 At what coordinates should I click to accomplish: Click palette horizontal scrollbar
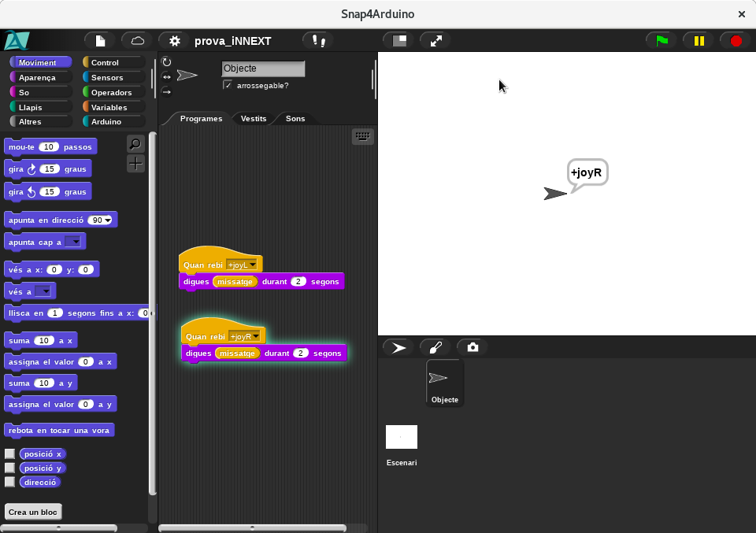(59, 527)
